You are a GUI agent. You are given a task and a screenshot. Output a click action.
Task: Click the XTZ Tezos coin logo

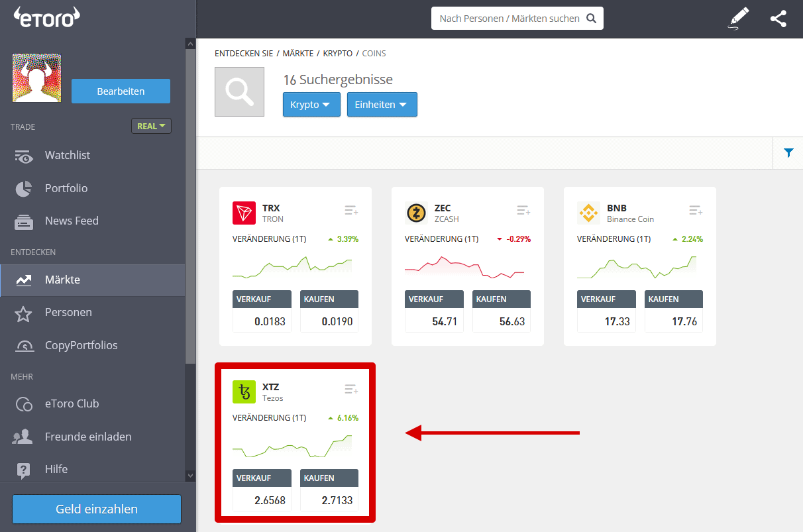click(243, 393)
